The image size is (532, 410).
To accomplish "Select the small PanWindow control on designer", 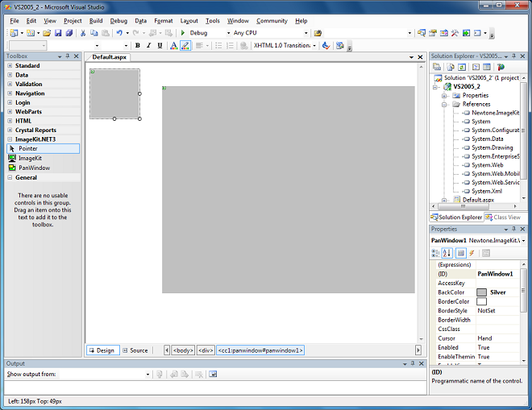I will click(x=114, y=94).
